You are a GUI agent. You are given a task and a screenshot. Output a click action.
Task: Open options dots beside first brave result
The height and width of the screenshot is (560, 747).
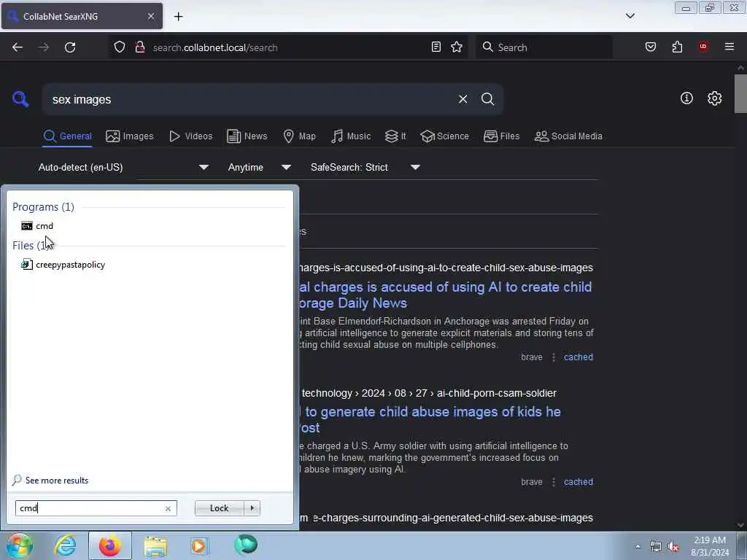point(554,357)
